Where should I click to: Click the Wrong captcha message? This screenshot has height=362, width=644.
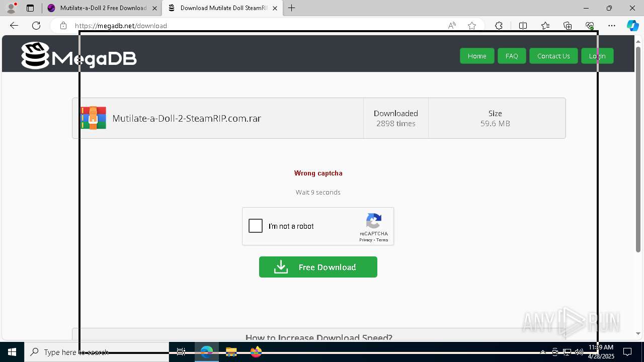coord(318,173)
